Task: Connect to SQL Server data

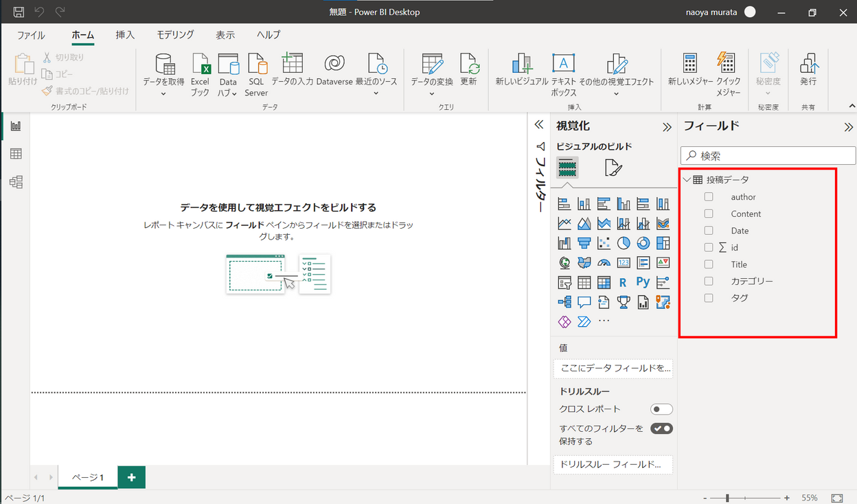Action: tap(256, 74)
